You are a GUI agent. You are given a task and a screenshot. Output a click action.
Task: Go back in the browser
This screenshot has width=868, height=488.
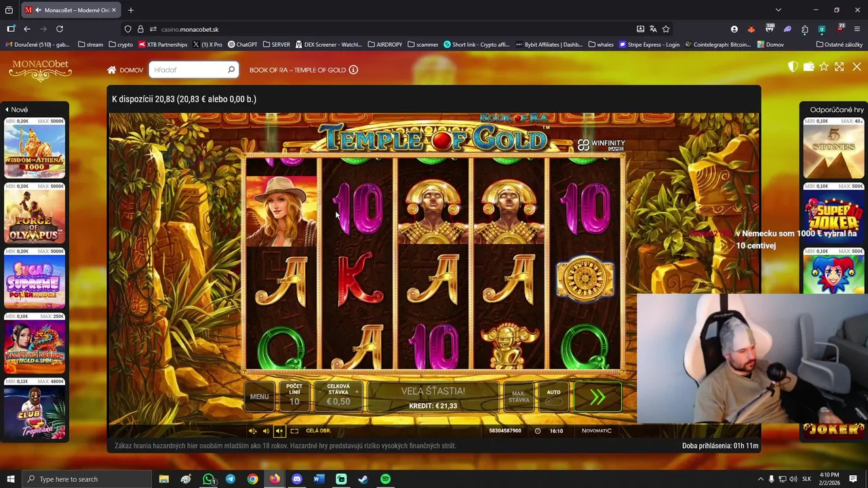click(27, 29)
